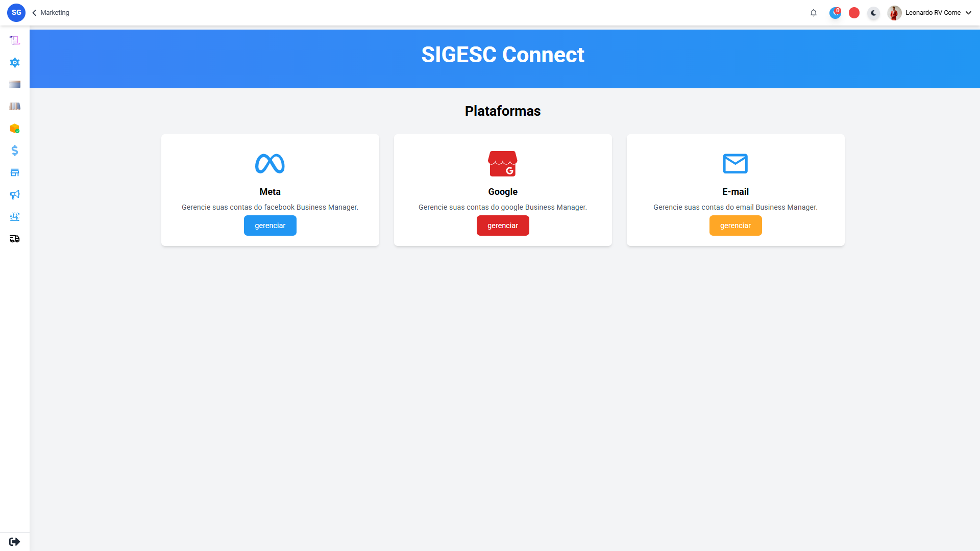980x551 pixels.
Task: Open the blue sync badge icon
Action: pos(835,13)
